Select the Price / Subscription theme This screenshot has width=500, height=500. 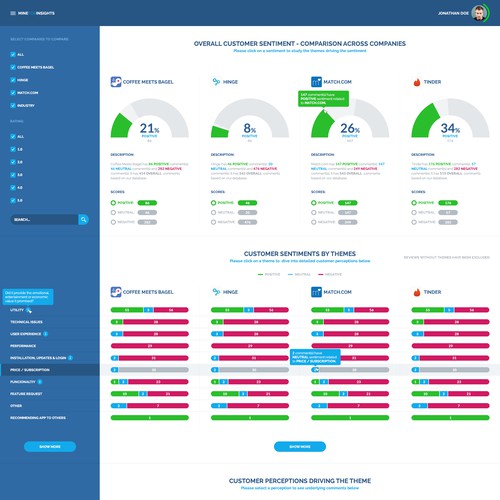coord(50,370)
